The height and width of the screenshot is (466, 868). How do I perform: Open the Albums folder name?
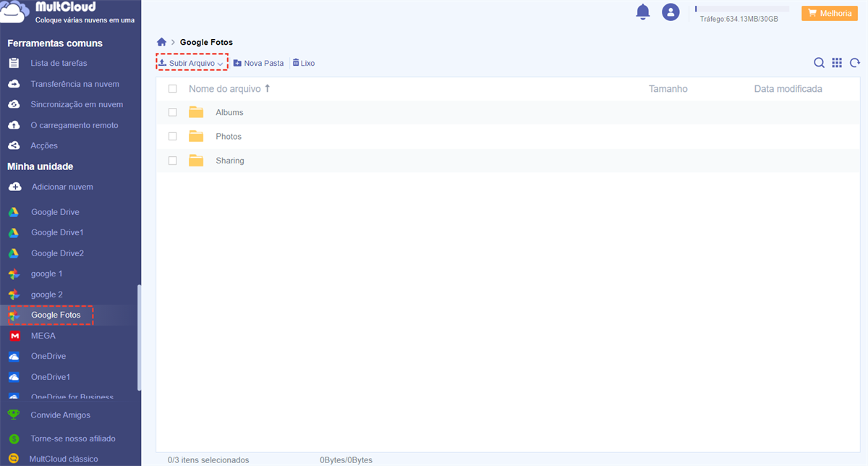coord(229,112)
